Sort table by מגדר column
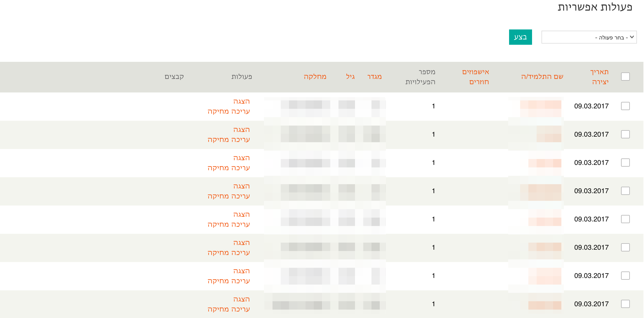This screenshot has height=318, width=644. (374, 77)
